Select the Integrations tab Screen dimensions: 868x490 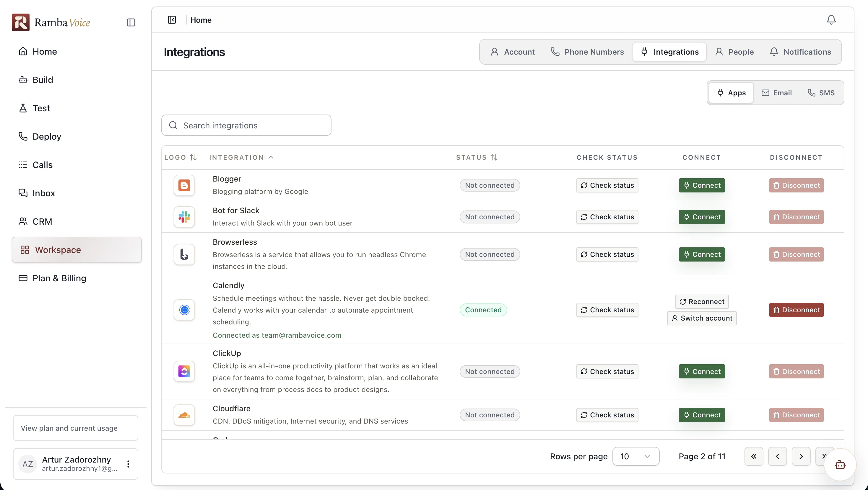point(669,52)
